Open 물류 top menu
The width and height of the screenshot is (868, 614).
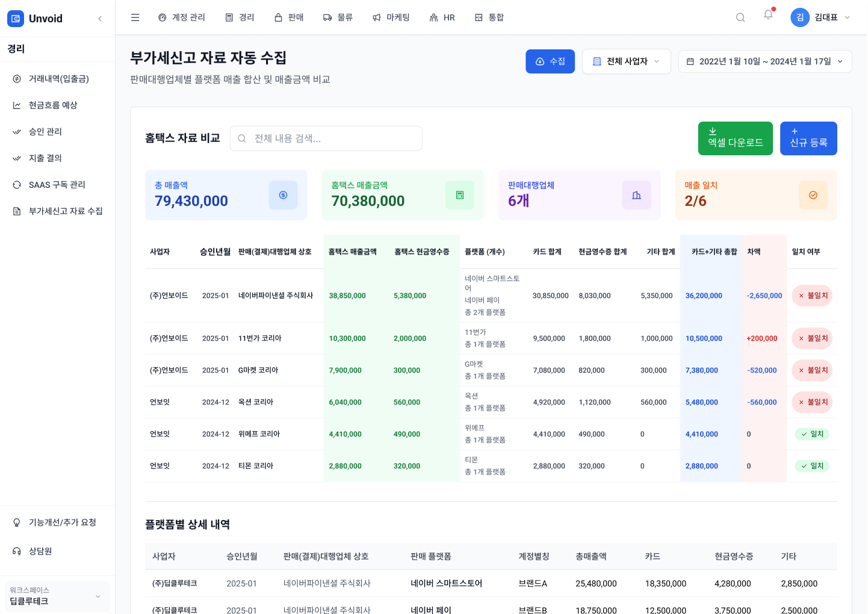point(338,17)
